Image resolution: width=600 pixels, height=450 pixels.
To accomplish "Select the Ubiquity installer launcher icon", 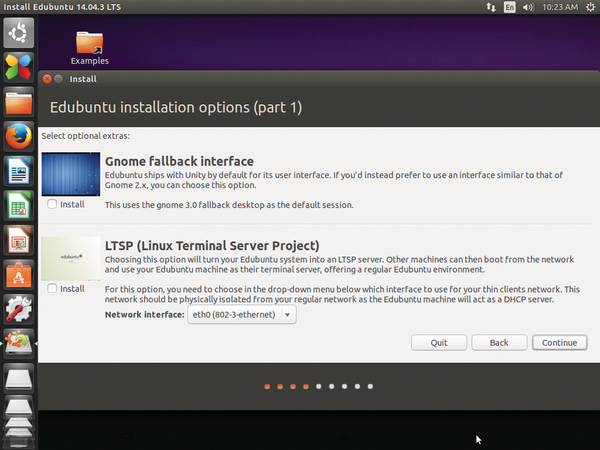I will 18,344.
